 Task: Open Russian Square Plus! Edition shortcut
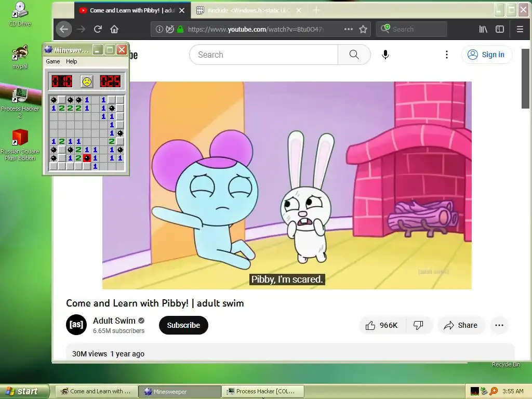tap(20, 145)
